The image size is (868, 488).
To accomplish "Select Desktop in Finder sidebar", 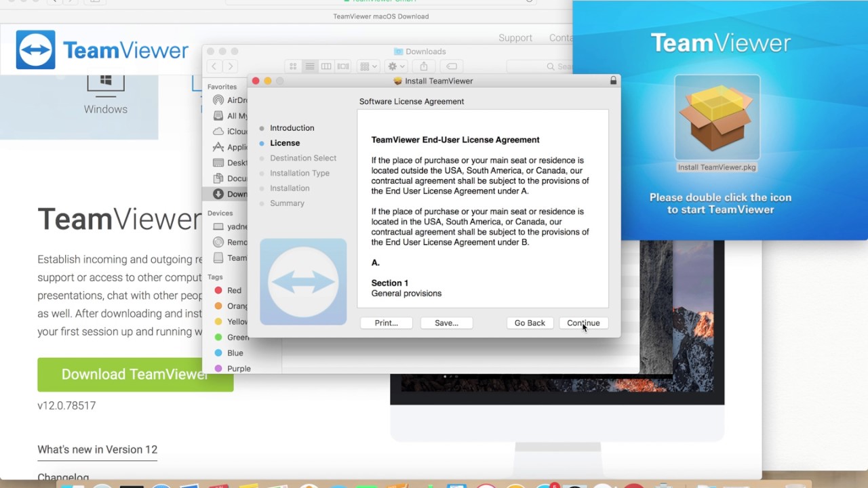I will tap(230, 163).
